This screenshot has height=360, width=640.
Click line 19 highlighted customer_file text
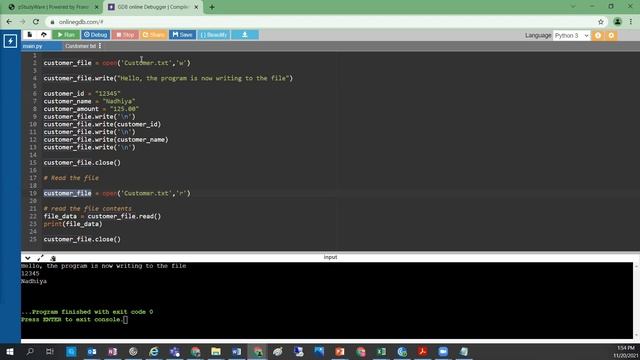[x=67, y=193]
